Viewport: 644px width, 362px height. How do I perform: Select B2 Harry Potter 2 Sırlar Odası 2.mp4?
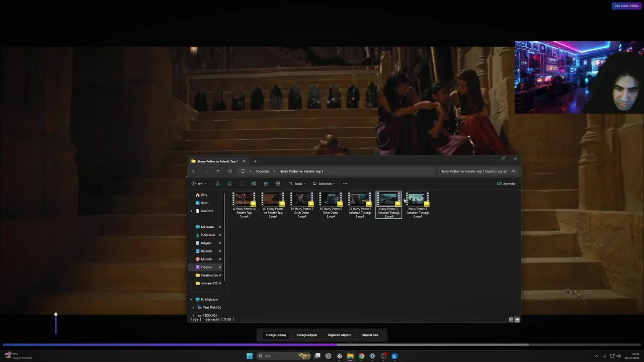pos(331,205)
